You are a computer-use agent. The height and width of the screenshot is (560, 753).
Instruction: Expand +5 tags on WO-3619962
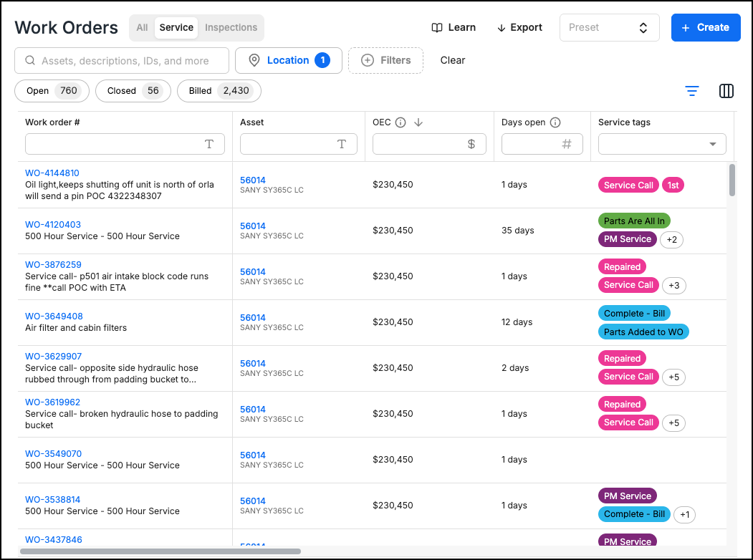tap(673, 423)
